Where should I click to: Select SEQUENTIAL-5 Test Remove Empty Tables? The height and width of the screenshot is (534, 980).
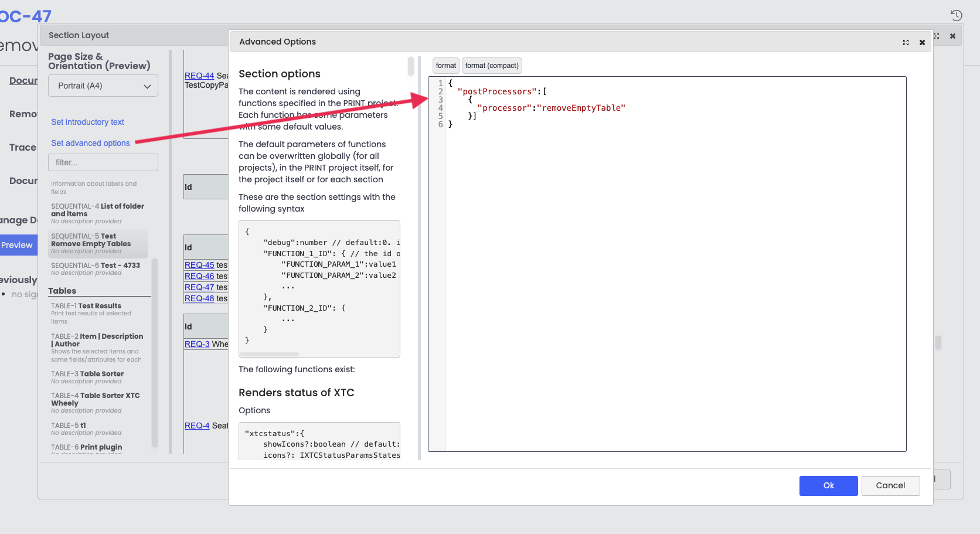(98, 243)
